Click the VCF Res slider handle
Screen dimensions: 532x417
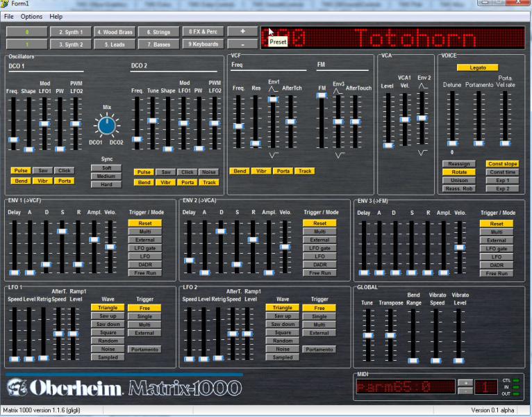click(x=256, y=143)
